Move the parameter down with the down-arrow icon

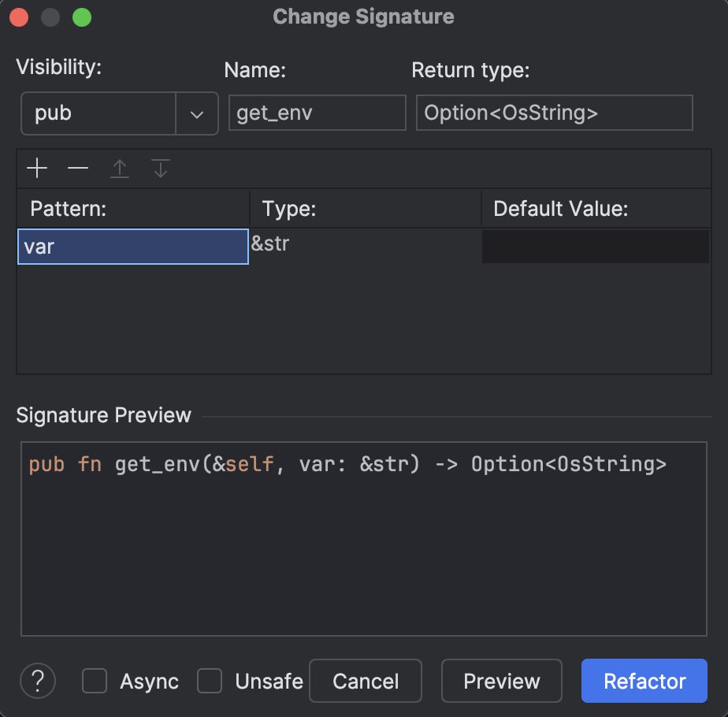point(160,168)
